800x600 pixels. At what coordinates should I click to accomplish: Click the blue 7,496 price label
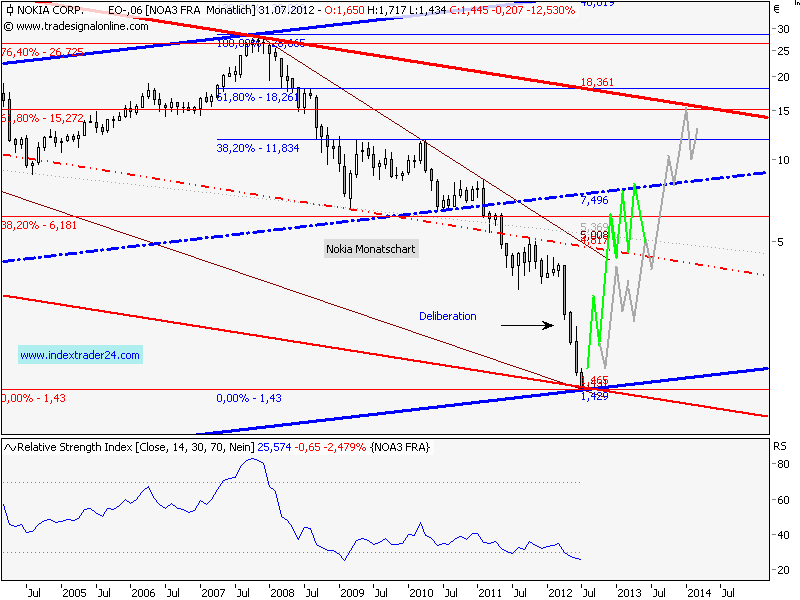594,200
